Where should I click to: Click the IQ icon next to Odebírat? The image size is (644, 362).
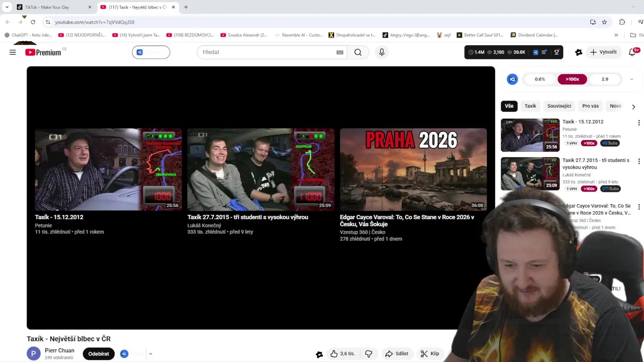pyautogui.click(x=124, y=354)
